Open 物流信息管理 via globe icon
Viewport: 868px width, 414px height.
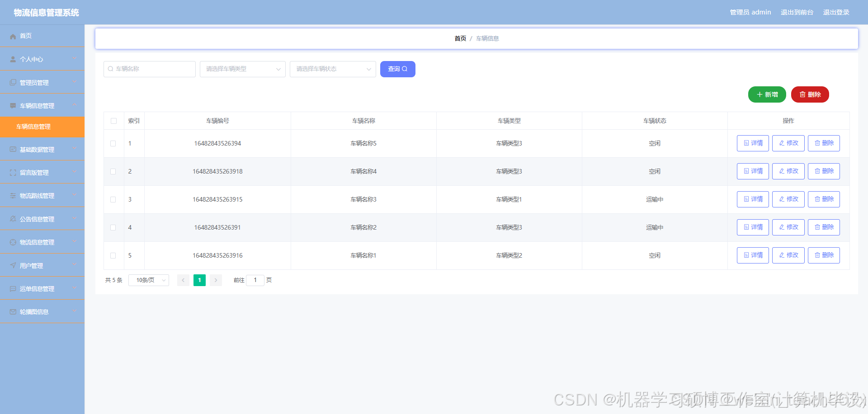(x=12, y=242)
